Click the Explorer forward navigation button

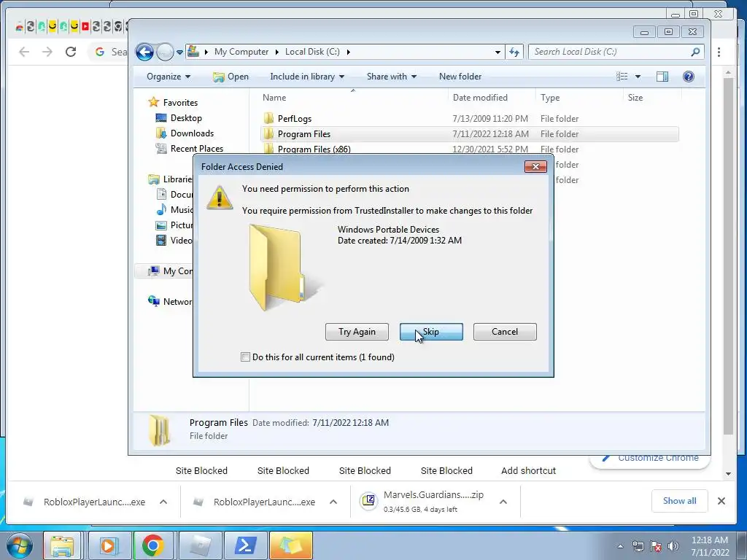click(165, 52)
